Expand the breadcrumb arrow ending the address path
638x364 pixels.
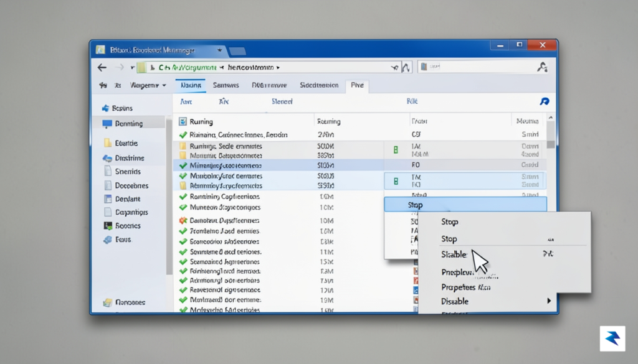pos(278,67)
